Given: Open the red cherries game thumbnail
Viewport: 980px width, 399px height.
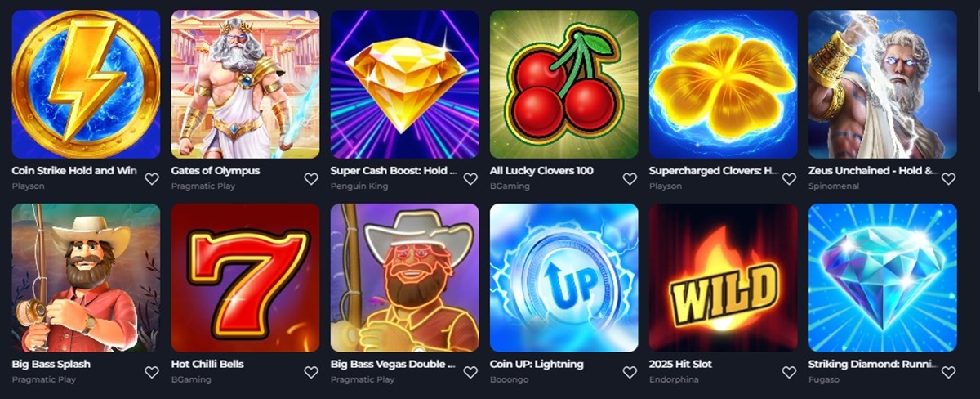Looking at the screenshot, I should tap(563, 84).
